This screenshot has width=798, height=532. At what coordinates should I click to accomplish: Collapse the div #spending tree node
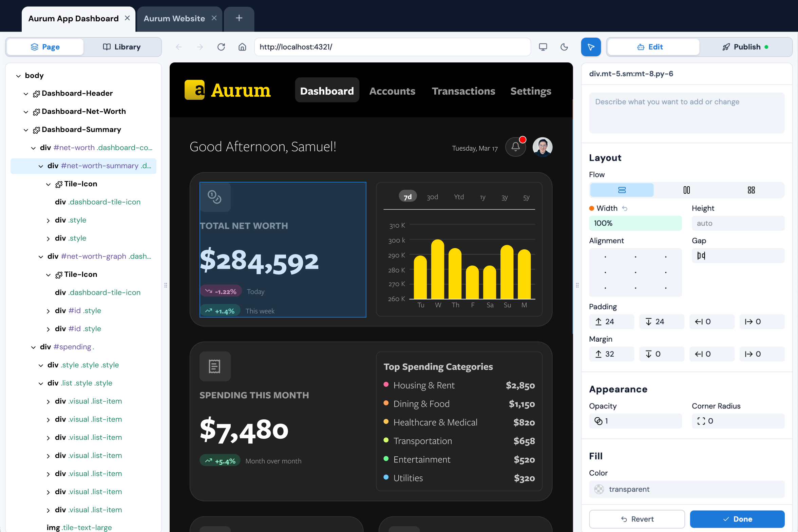tap(33, 347)
